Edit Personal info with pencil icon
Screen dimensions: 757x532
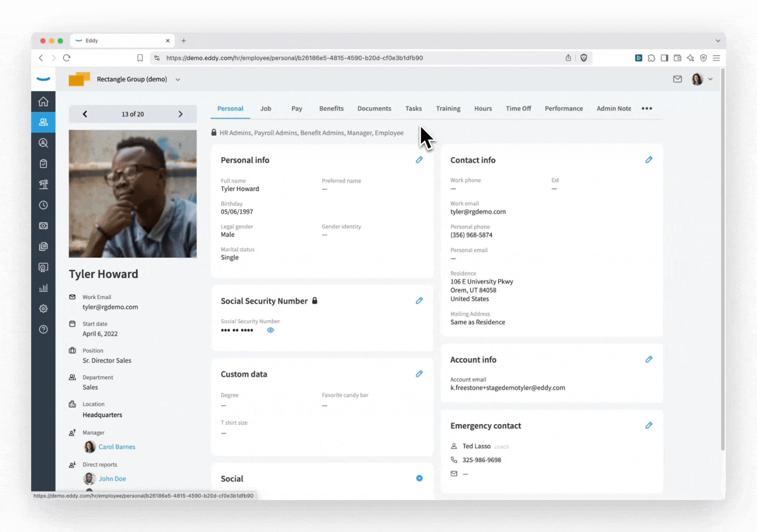(x=419, y=160)
